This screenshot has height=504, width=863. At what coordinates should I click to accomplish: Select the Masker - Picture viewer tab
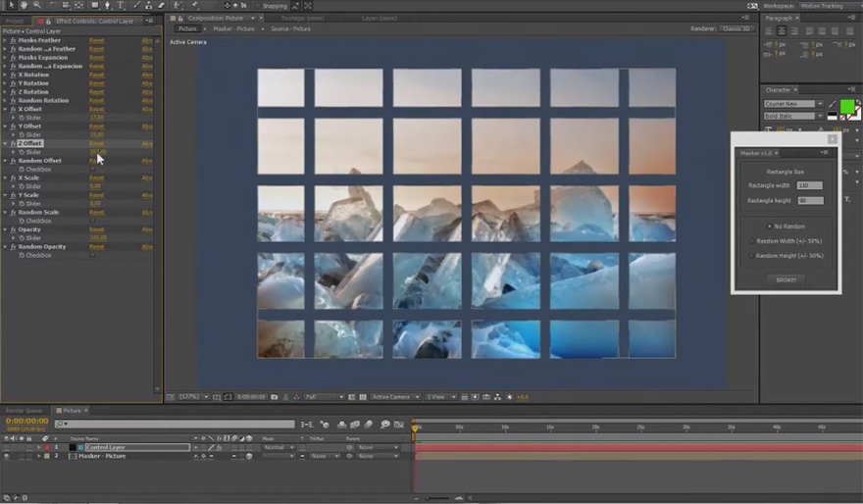pyautogui.click(x=233, y=28)
